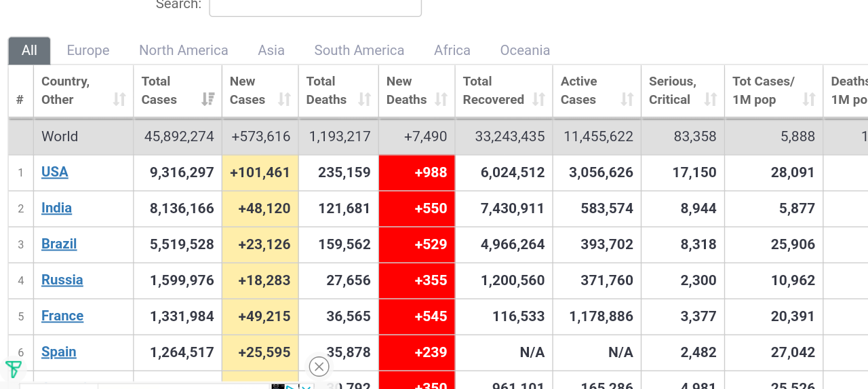The width and height of the screenshot is (868, 389).
Task: Sort by Total Deaths arrow icon
Action: coord(364,100)
